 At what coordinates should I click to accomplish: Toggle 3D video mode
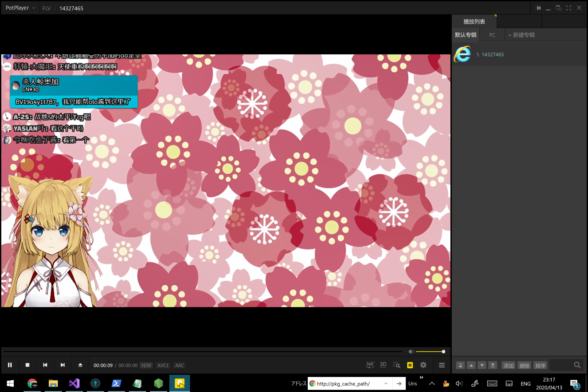click(383, 365)
